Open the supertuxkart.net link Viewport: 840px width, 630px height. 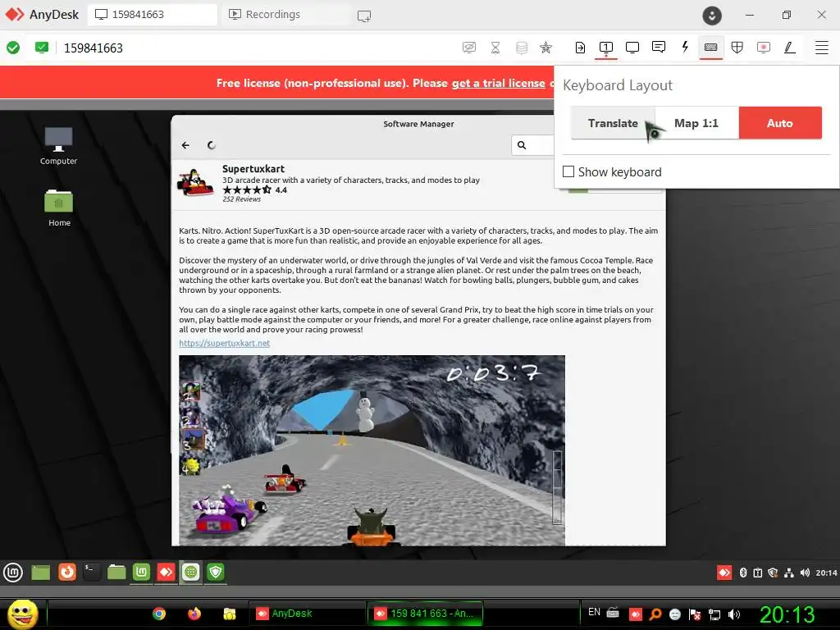225,343
